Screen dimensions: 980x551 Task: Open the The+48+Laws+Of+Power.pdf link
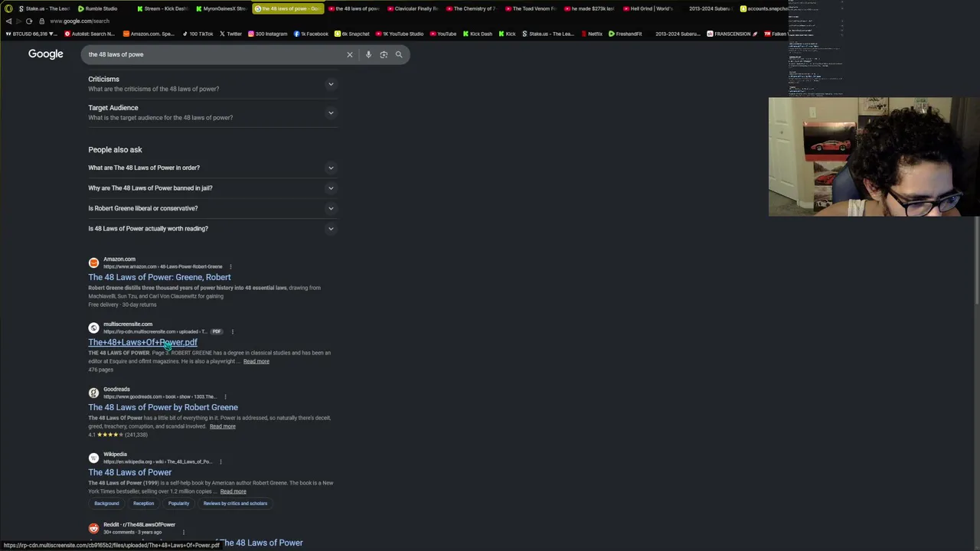point(142,343)
